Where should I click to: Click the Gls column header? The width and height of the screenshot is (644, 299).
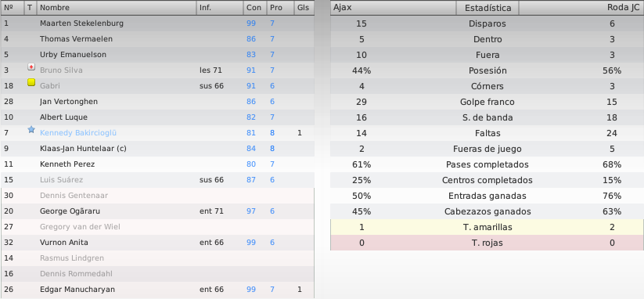point(304,8)
